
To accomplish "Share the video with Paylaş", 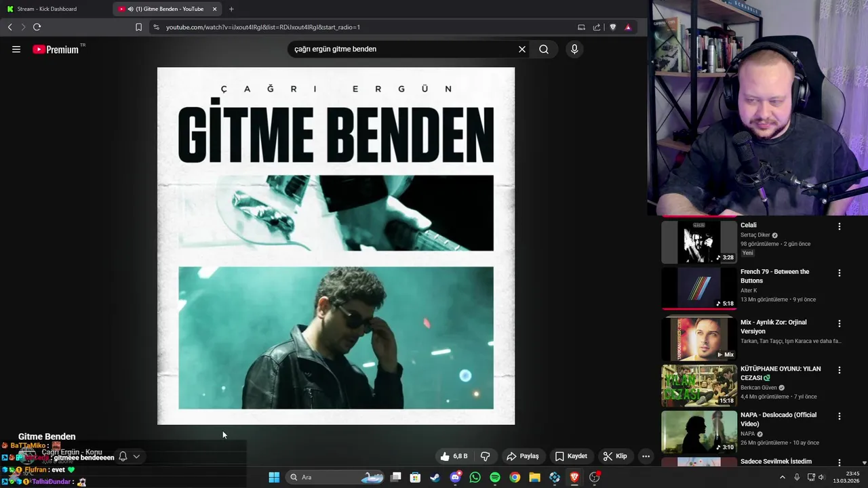I will (x=522, y=456).
